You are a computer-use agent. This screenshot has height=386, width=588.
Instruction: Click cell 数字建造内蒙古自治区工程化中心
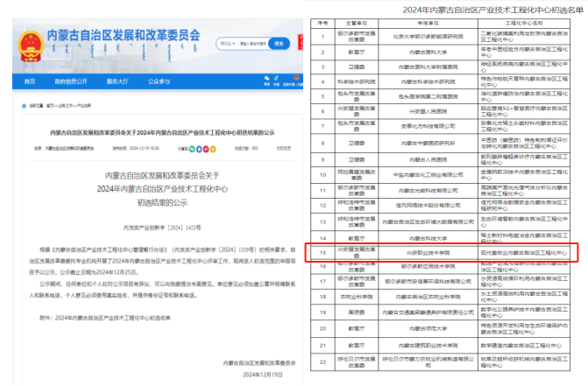(x=524, y=346)
